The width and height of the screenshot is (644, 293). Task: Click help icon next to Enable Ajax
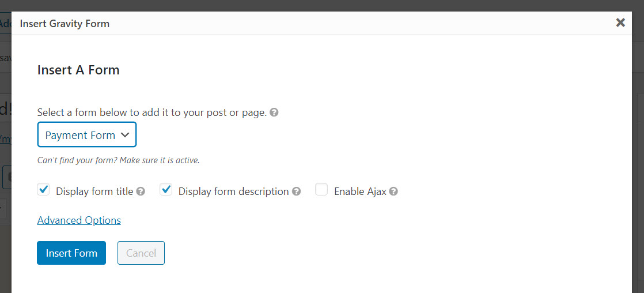(393, 191)
